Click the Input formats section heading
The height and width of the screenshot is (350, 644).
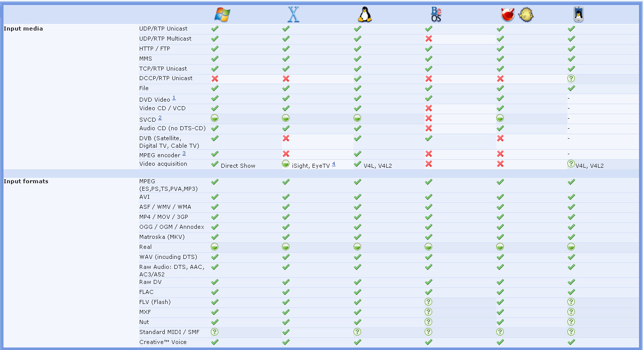[x=26, y=181]
